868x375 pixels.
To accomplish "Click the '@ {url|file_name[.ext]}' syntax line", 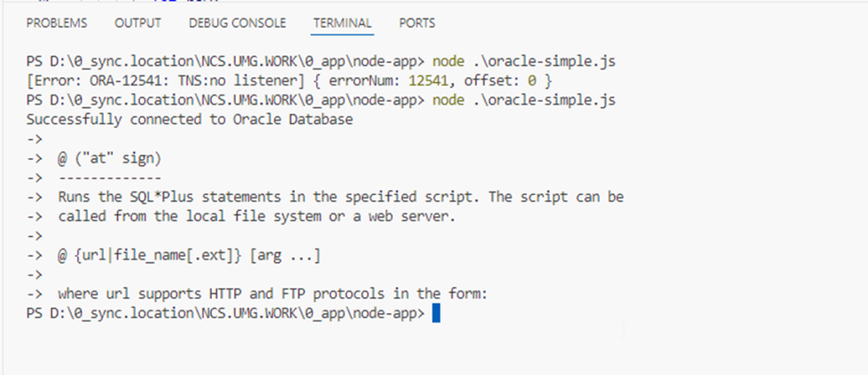I will (x=190, y=255).
